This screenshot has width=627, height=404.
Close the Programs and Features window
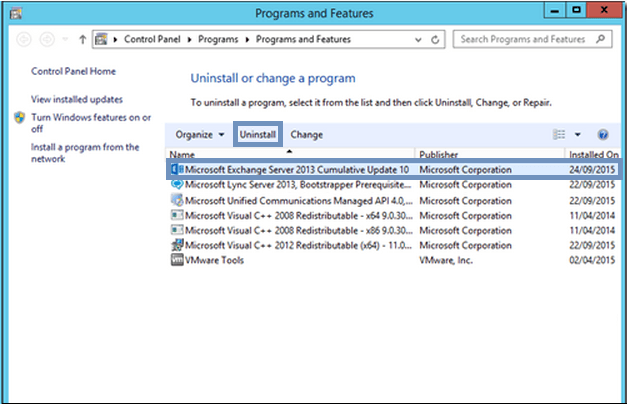point(604,10)
